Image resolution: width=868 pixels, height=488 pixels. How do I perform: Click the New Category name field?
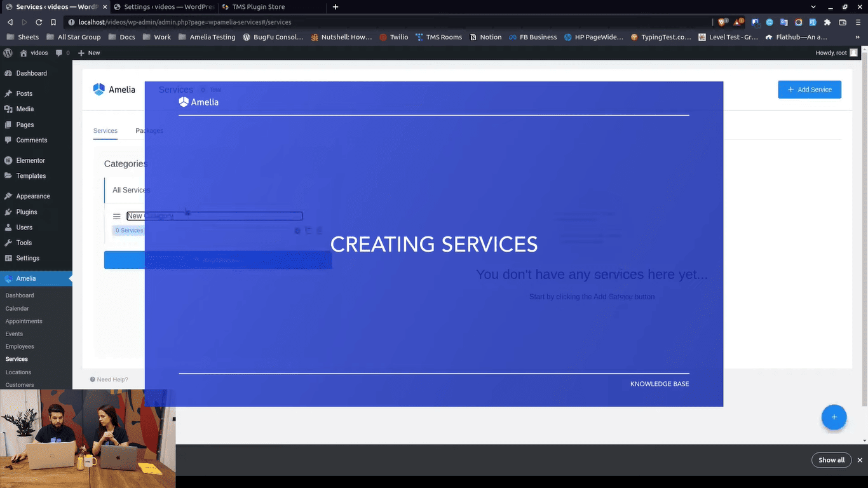point(215,216)
